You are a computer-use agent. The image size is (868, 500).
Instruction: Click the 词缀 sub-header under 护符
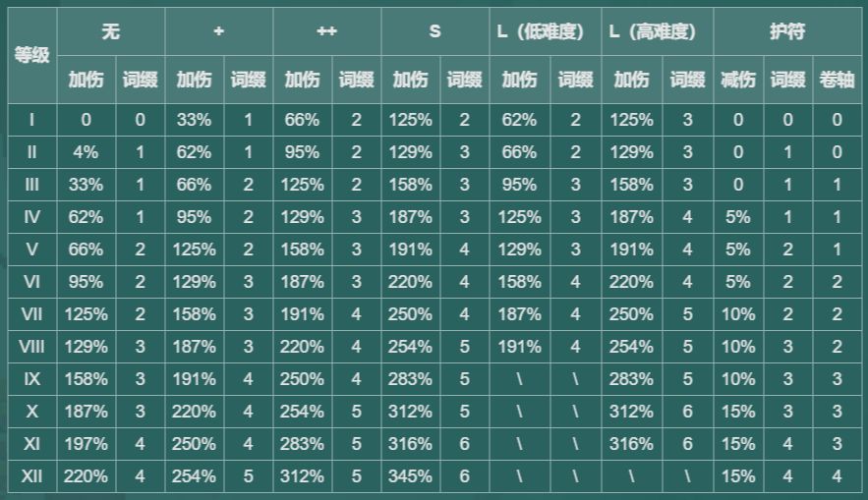tap(787, 80)
